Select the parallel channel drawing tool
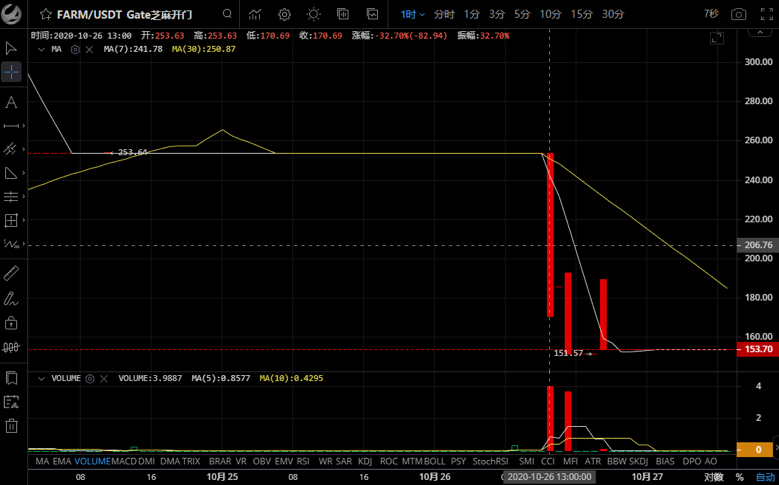Image resolution: width=779 pixels, height=485 pixels. coord(9,149)
